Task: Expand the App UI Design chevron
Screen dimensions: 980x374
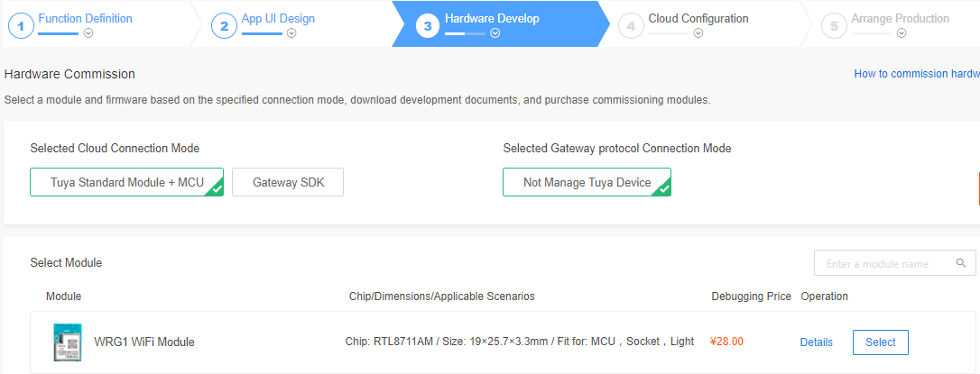Action: click(x=291, y=34)
